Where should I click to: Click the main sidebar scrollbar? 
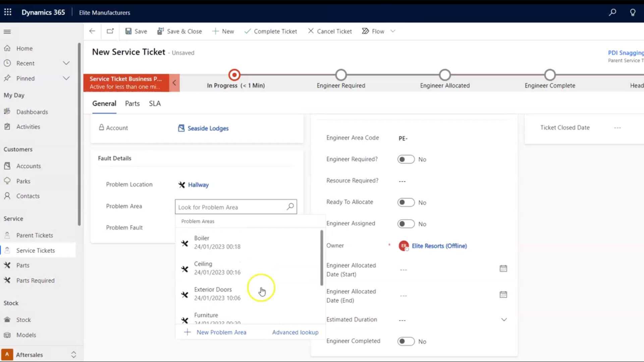pos(79,134)
